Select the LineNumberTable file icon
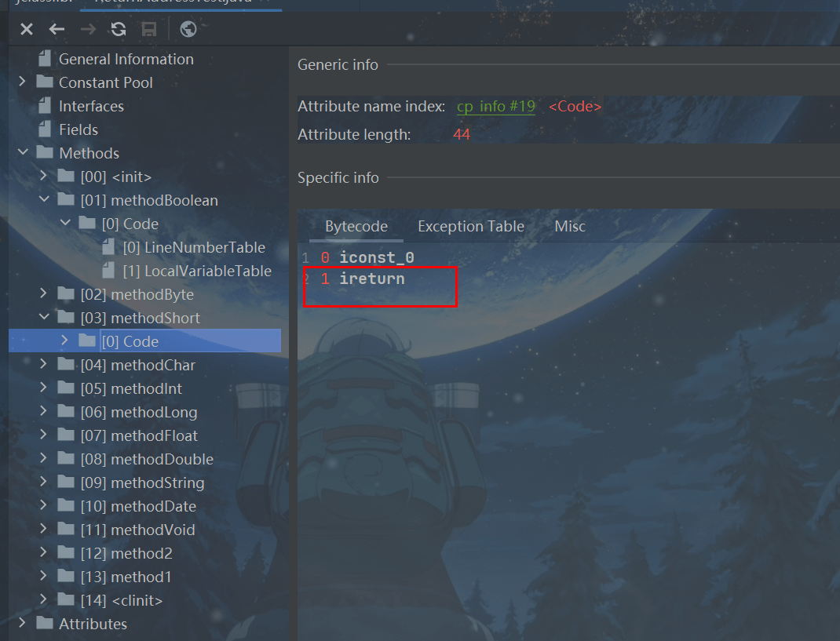 click(108, 247)
